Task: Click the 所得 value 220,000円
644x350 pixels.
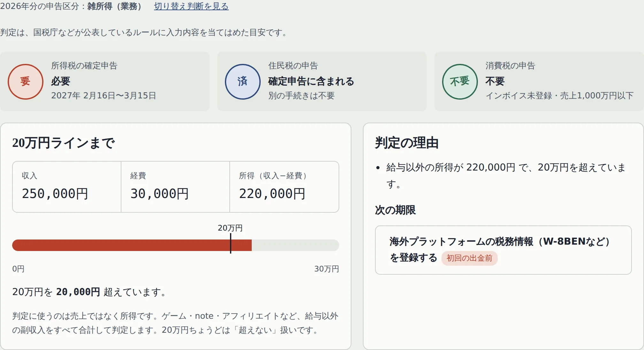Action: point(272,194)
